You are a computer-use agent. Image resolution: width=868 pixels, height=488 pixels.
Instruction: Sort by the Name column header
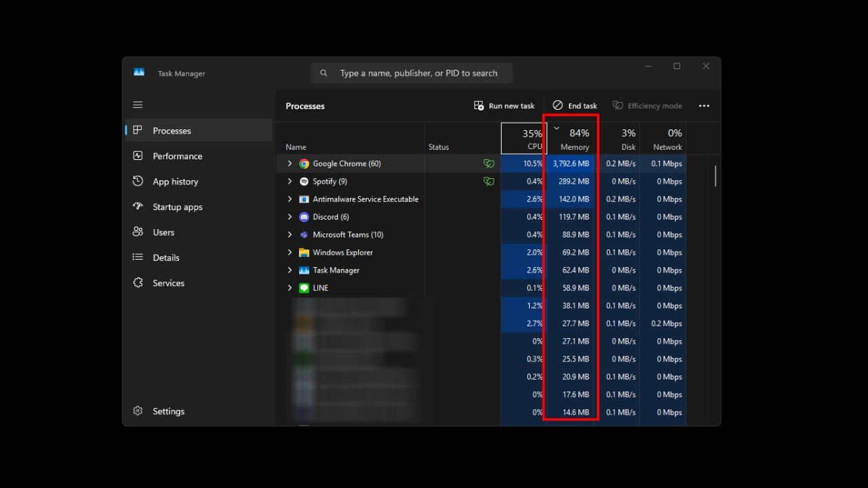coord(351,138)
